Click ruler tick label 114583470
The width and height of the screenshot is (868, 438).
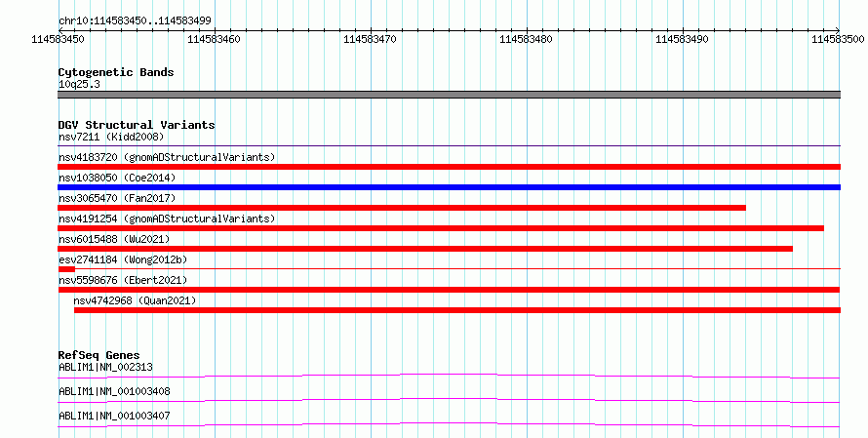tap(370, 39)
